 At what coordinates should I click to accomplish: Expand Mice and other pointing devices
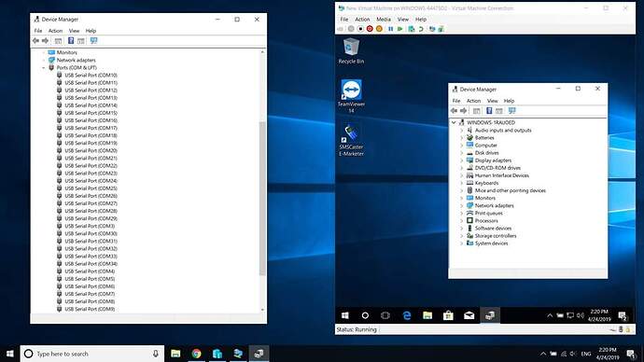tap(462, 190)
